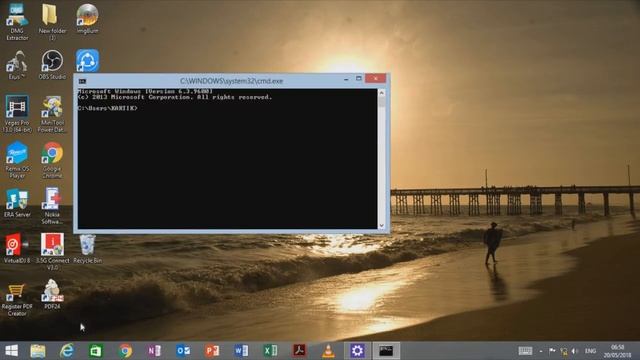Screen dimensions: 640x360
Task: Open the DMG Extractor desktop shortcut
Action: coord(17,22)
